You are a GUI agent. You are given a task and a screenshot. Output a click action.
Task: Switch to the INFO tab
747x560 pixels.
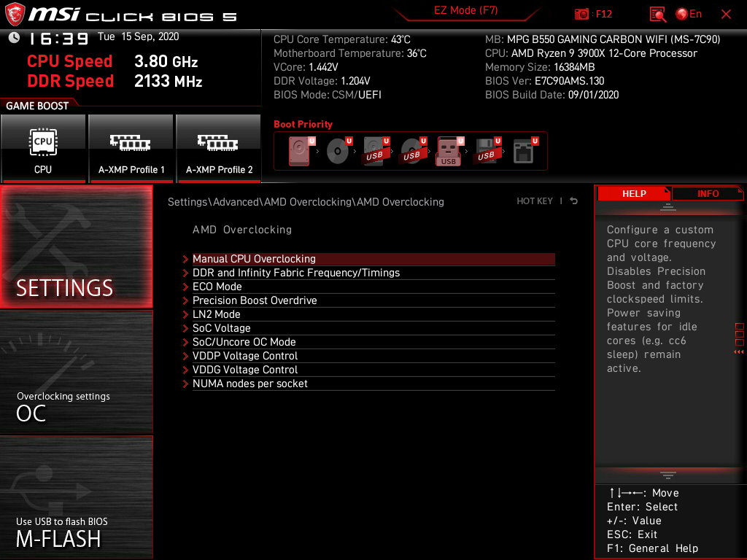(x=707, y=193)
